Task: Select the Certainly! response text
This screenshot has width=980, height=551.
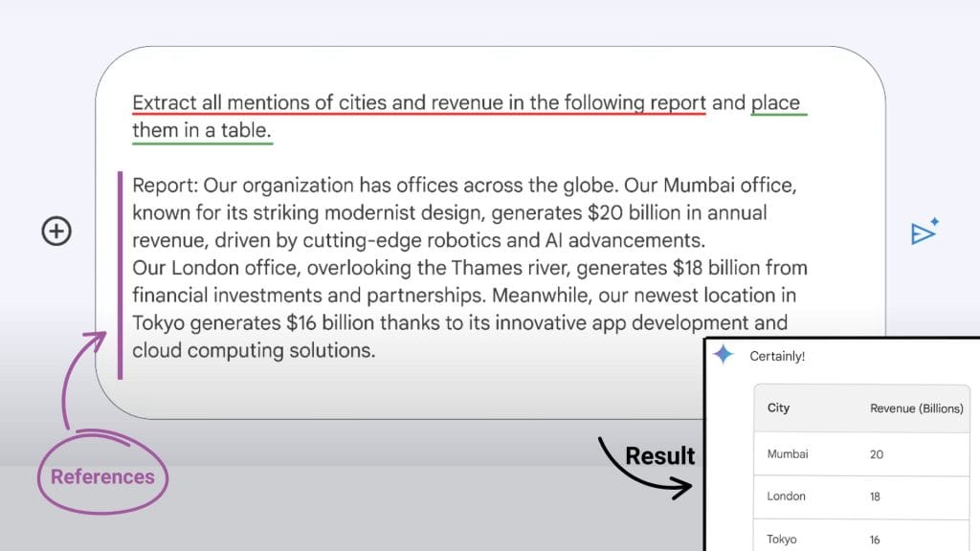Action: coord(776,355)
